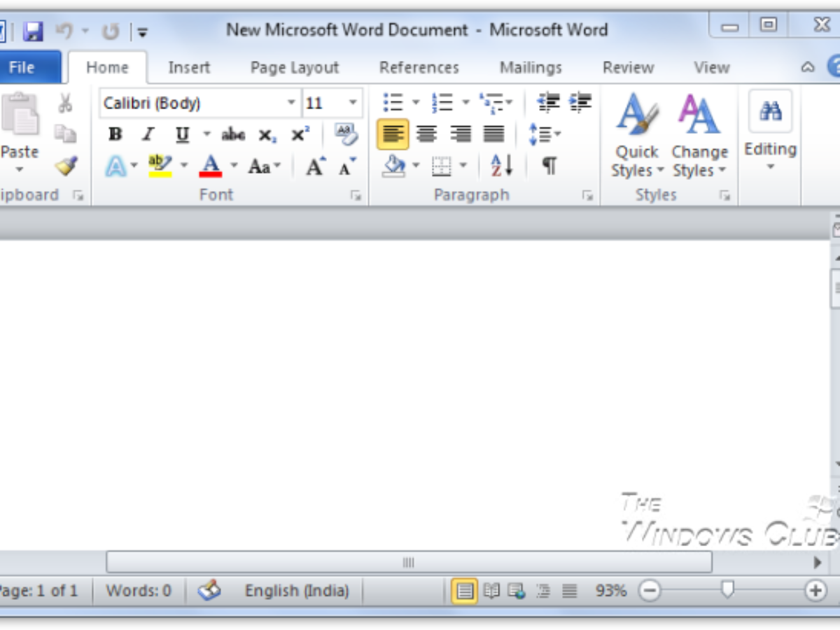Viewport: 840px width, 630px height.
Task: Open Line Spacing options
Action: [544, 134]
